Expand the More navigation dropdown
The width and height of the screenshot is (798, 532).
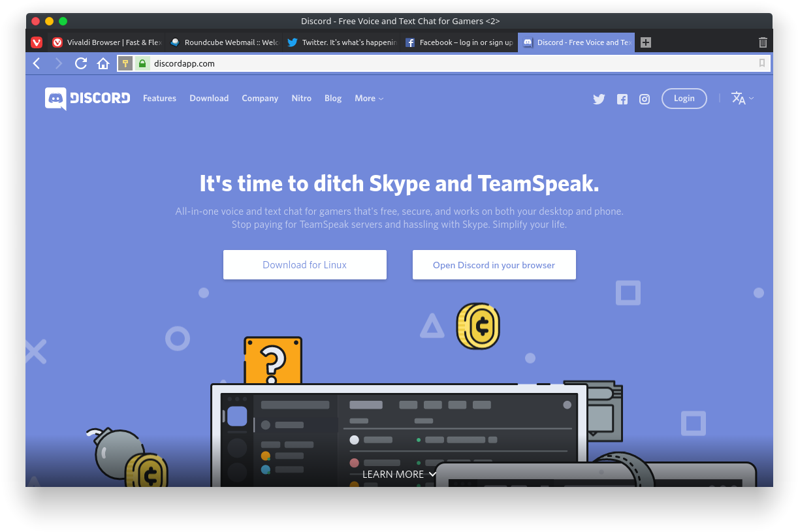click(368, 98)
